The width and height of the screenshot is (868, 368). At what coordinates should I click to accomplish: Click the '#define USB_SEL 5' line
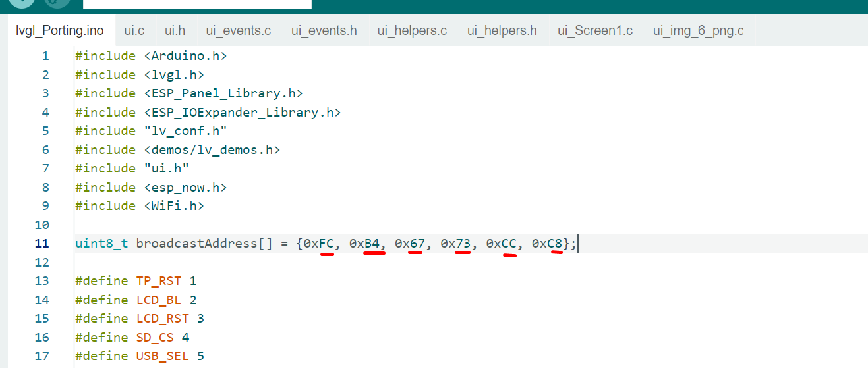pyautogui.click(x=140, y=356)
